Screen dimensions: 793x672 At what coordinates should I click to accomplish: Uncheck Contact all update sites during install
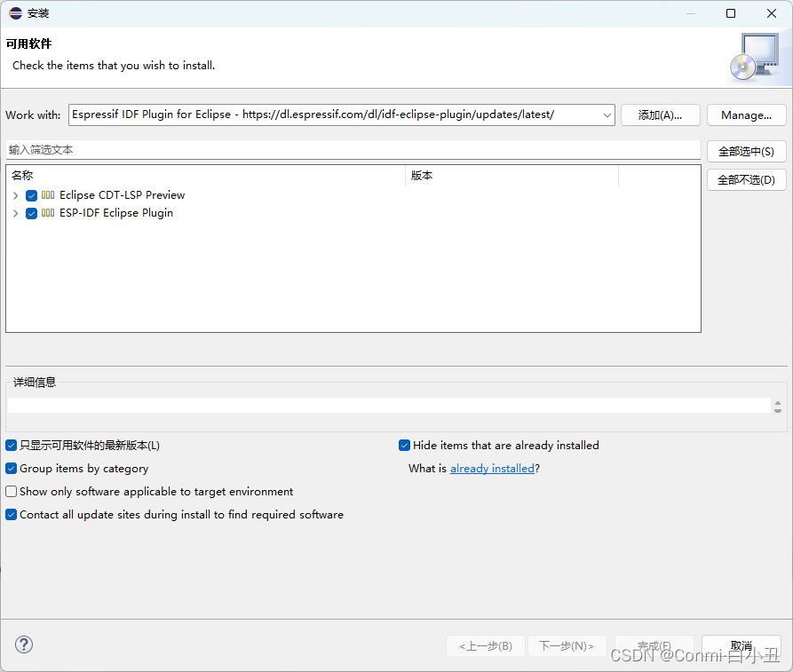coord(10,514)
